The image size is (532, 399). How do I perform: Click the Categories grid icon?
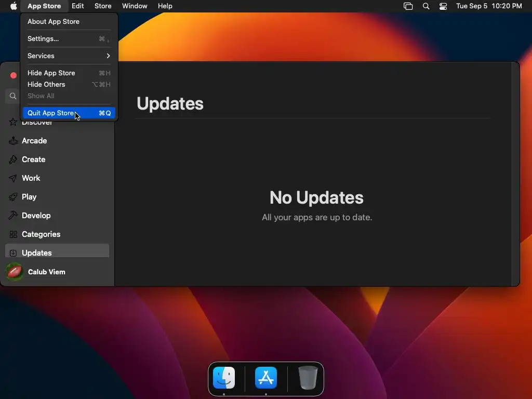point(13,234)
